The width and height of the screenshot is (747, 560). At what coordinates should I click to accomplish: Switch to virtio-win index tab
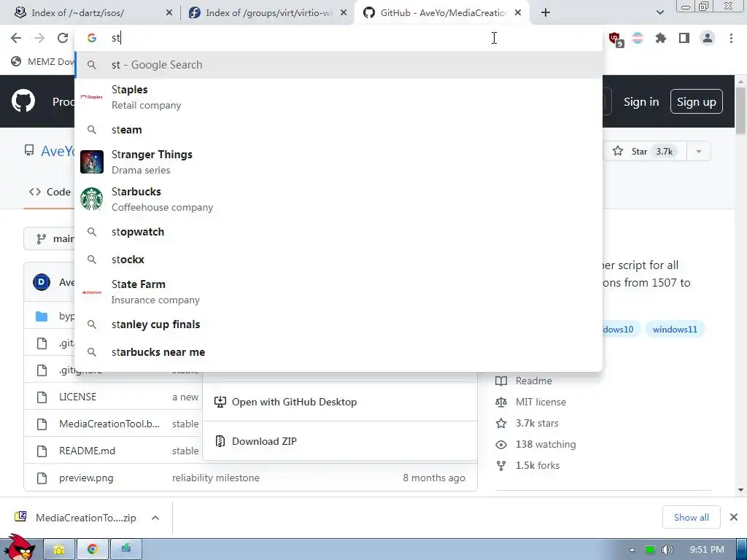point(267,13)
